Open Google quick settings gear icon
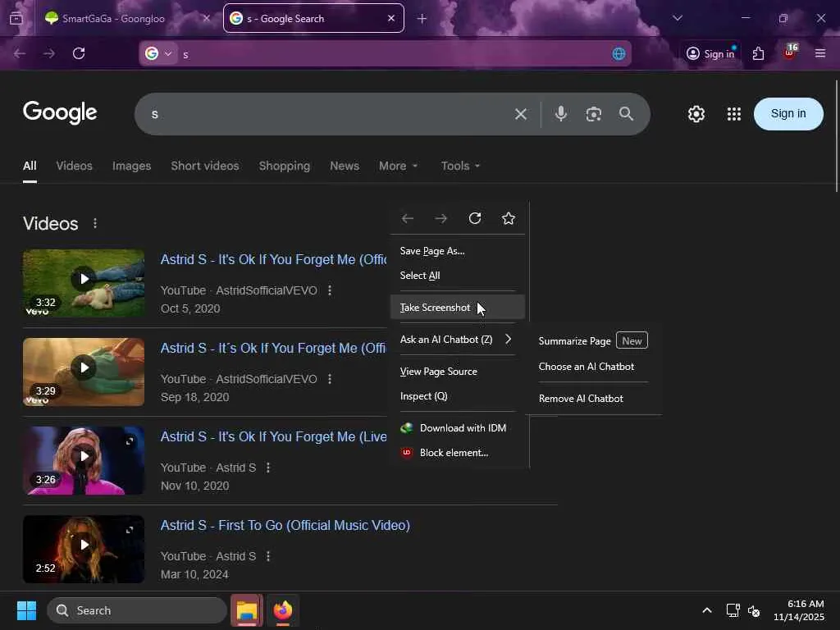 696,113
